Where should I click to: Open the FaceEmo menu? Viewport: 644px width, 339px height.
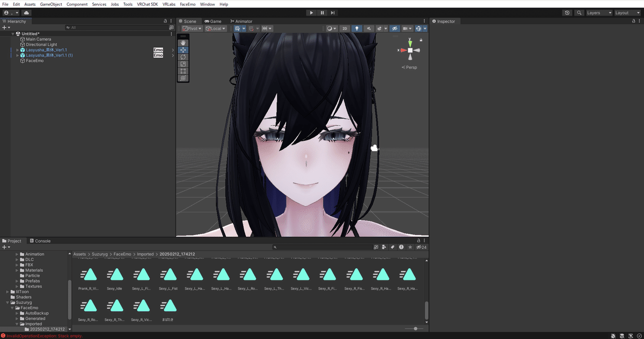click(188, 4)
